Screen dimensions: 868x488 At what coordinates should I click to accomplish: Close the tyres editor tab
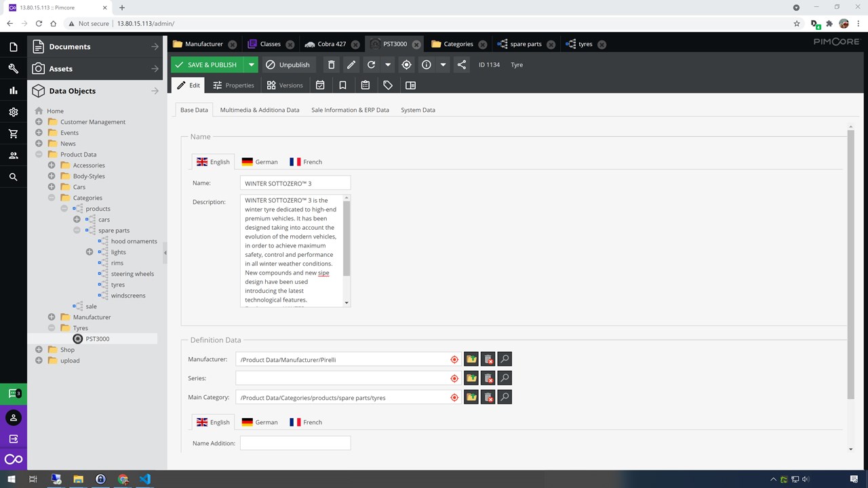coord(601,45)
